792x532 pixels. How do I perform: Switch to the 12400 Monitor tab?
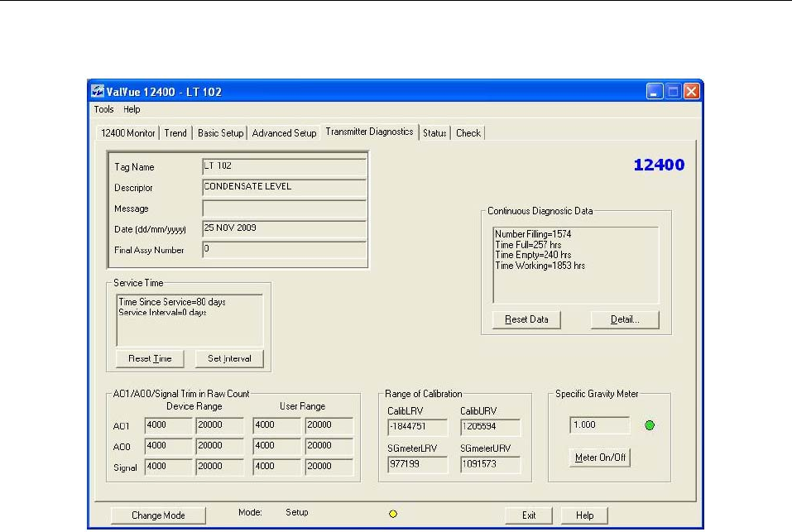[127, 133]
